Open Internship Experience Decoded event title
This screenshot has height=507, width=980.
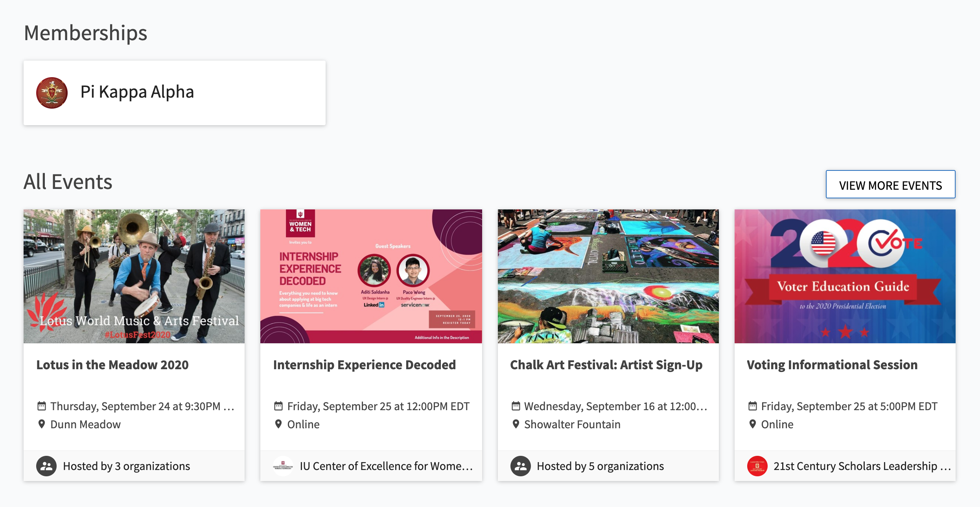click(365, 365)
